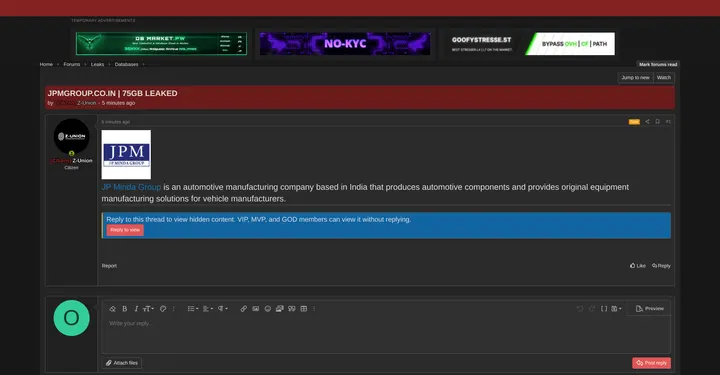720x375 pixels.
Task: Open the NO-KYC banner ad
Action: (x=345, y=44)
